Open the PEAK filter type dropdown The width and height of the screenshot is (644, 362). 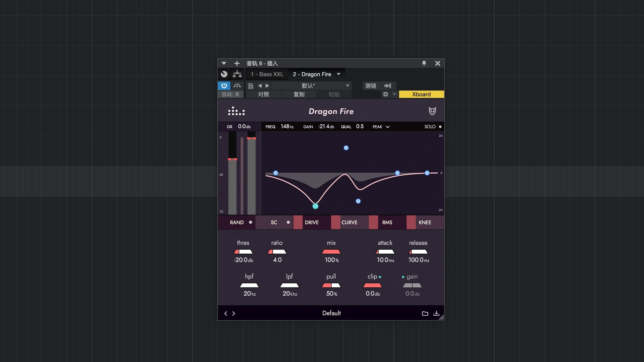pos(381,127)
